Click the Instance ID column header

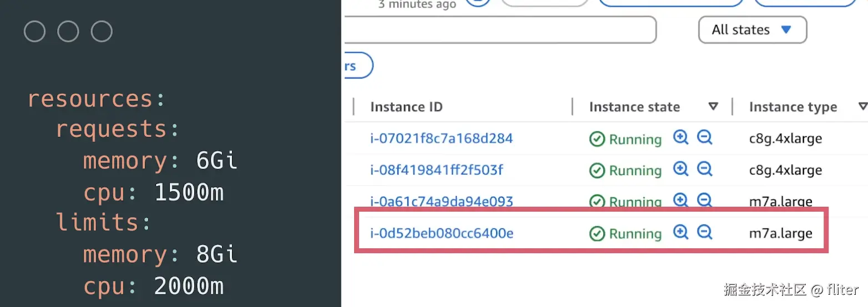pyautogui.click(x=406, y=107)
